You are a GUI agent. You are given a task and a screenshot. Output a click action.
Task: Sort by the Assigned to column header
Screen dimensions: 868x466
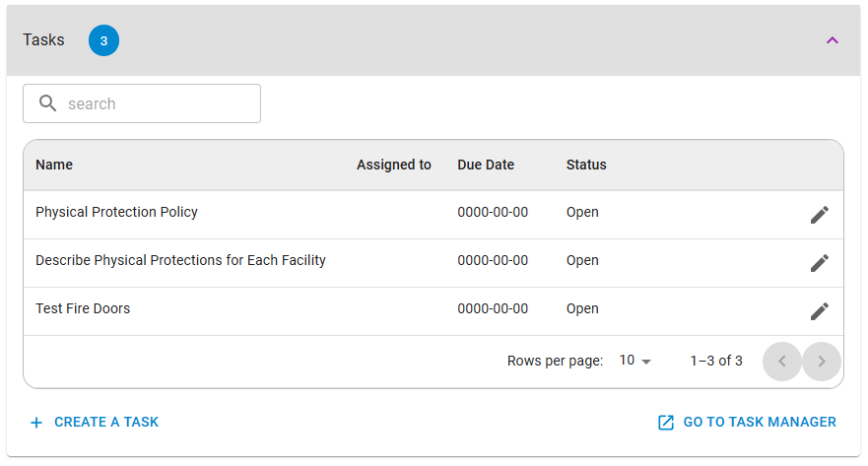pos(393,165)
